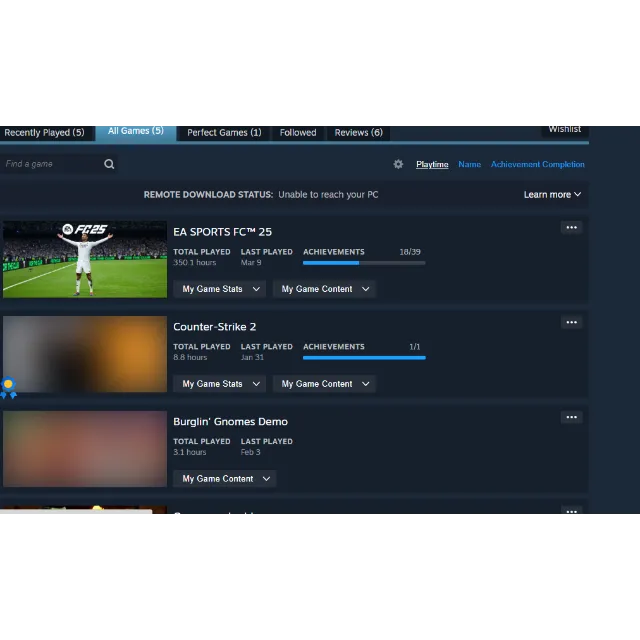The height and width of the screenshot is (640, 640).
Task: Open the Burglin' Gnomes Demo title
Action: point(231,421)
